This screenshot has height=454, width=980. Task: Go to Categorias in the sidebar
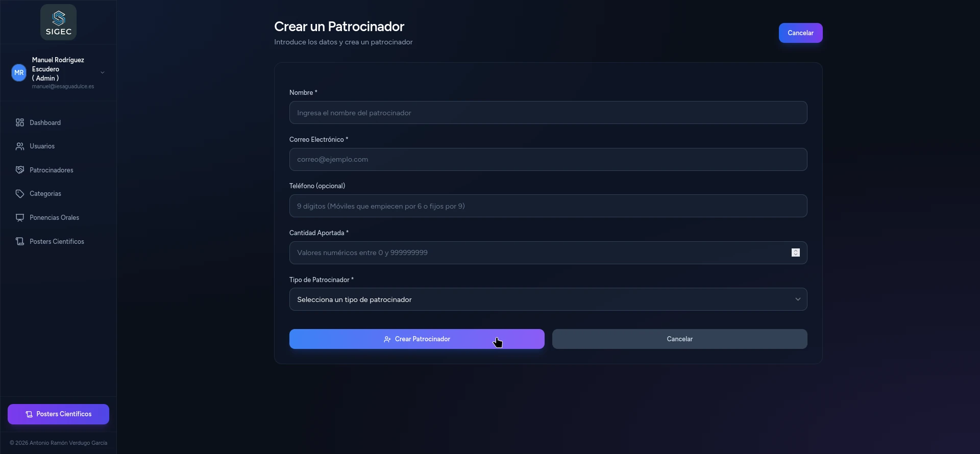[45, 194]
